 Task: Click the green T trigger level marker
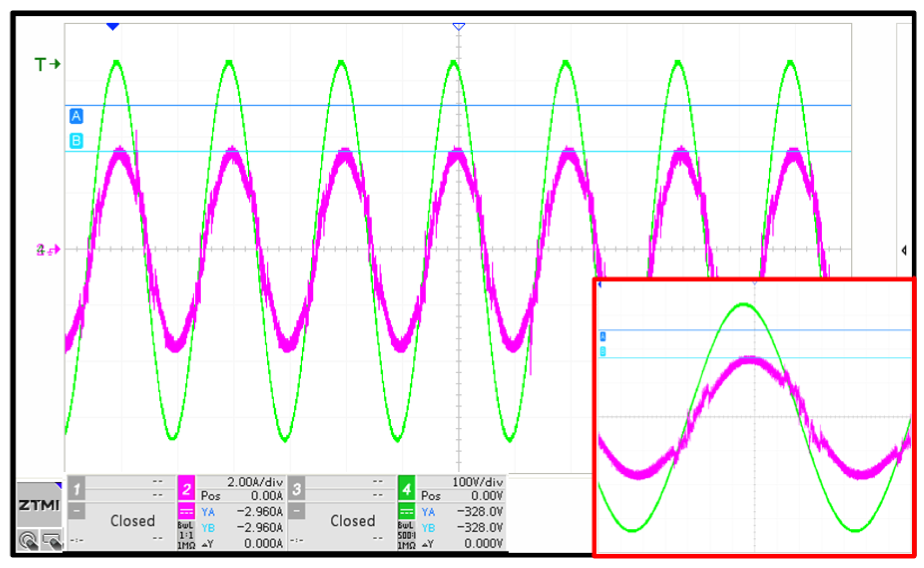pyautogui.click(x=47, y=64)
